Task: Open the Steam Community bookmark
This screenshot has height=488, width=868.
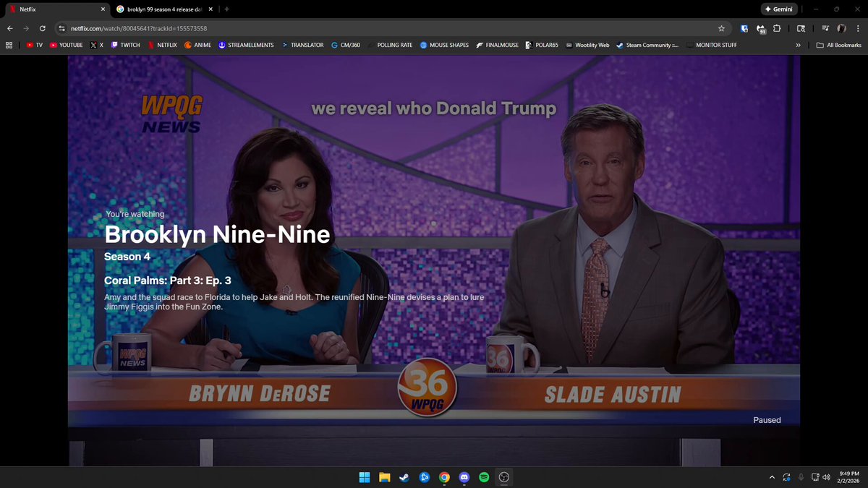Action: pos(647,45)
